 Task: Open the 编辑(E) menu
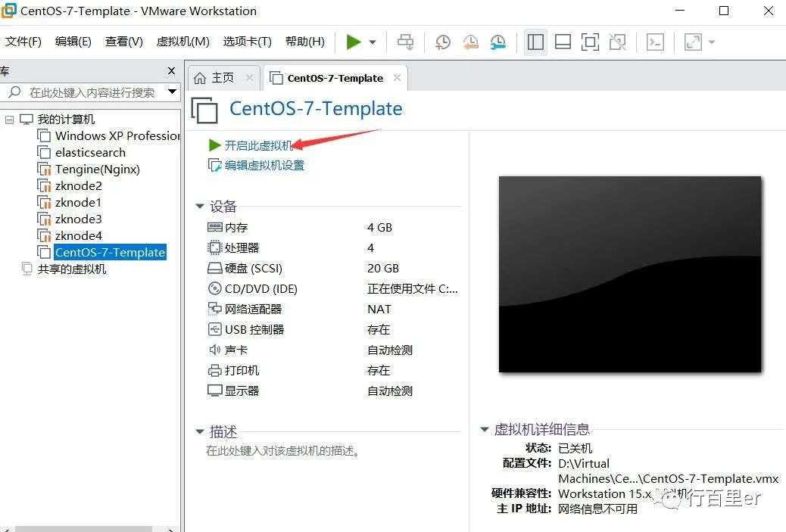(73, 42)
